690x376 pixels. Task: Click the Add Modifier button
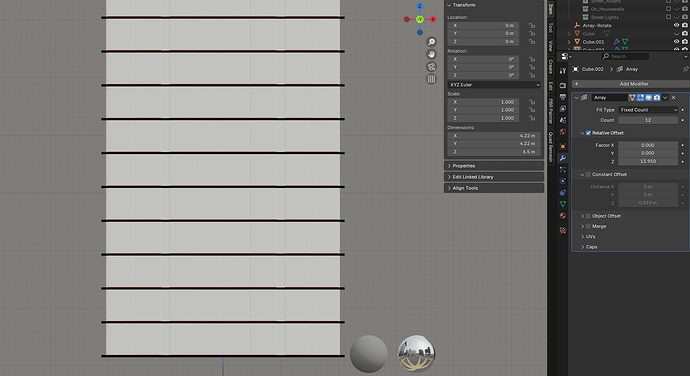tap(631, 84)
